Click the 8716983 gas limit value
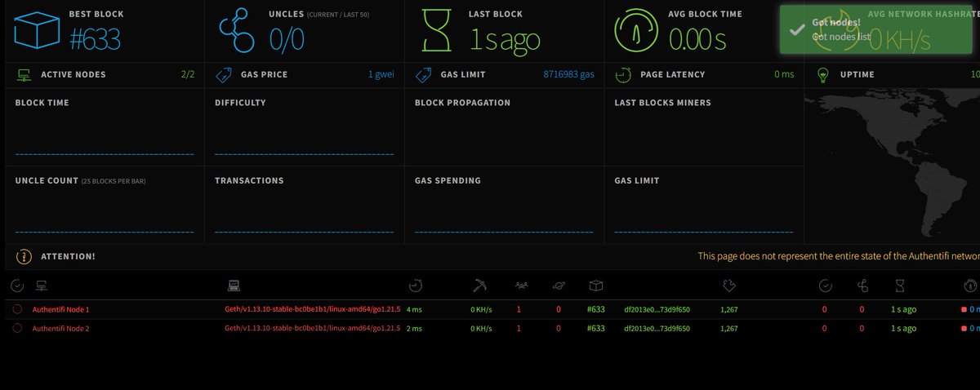This screenshot has width=980, height=390. [x=568, y=75]
